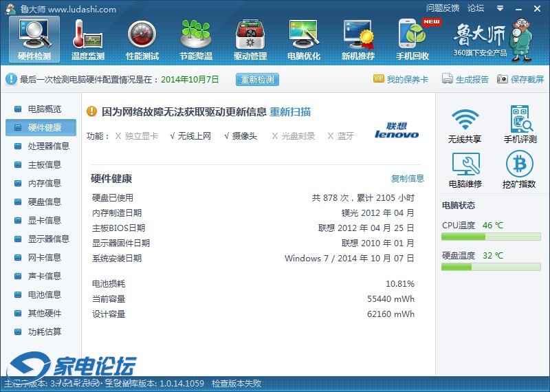Launch 无线共享 WiFi sharing

(x=465, y=124)
